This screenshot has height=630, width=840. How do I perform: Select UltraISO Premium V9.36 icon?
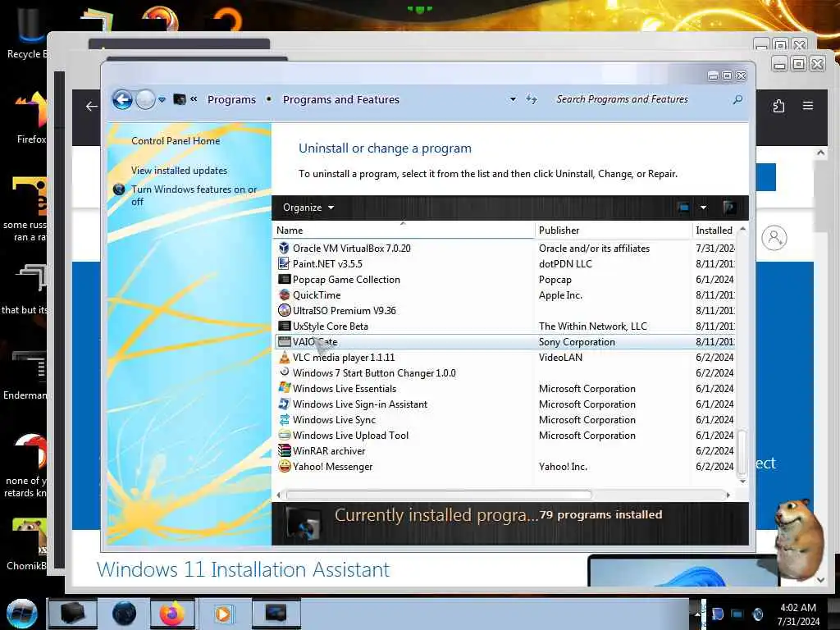(284, 310)
